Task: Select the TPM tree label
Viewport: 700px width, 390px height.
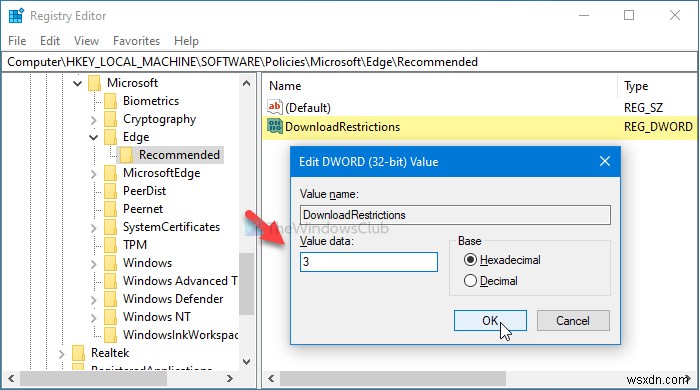Action: point(135,245)
